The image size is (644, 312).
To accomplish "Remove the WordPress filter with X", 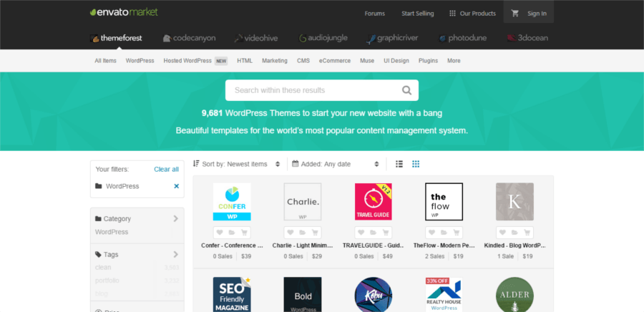I will tap(177, 186).
